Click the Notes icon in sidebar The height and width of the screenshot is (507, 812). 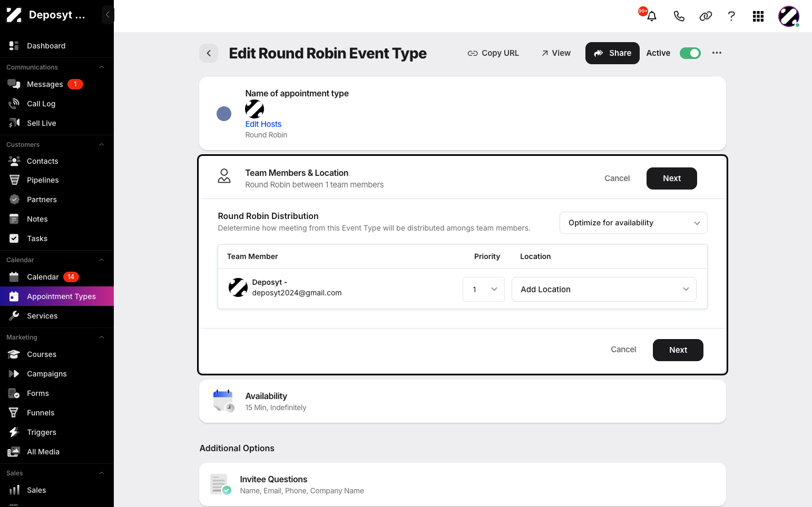pyautogui.click(x=14, y=219)
